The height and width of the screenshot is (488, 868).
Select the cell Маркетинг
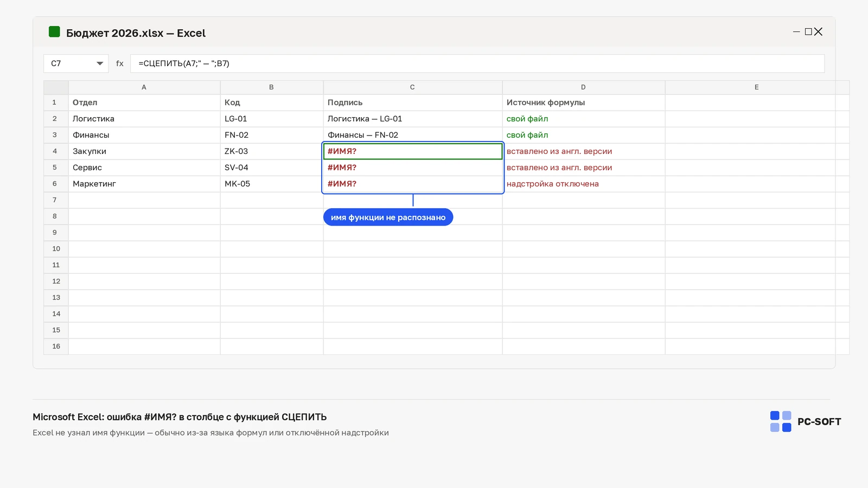click(x=144, y=184)
